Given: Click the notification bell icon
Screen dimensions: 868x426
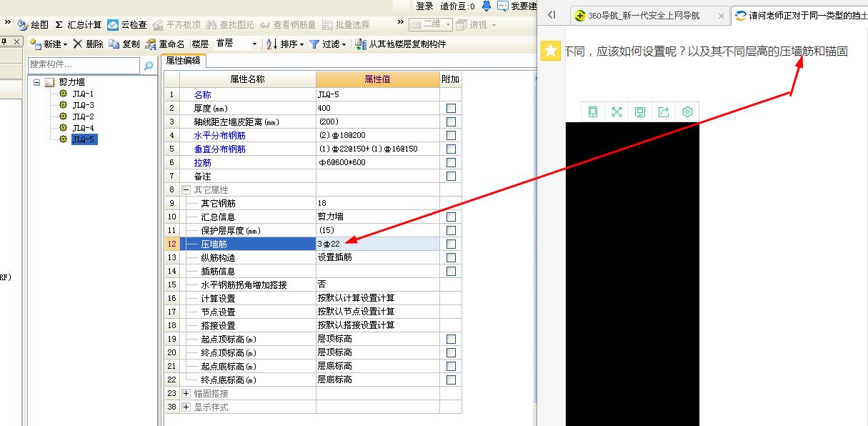Looking at the screenshot, I should [x=487, y=6].
